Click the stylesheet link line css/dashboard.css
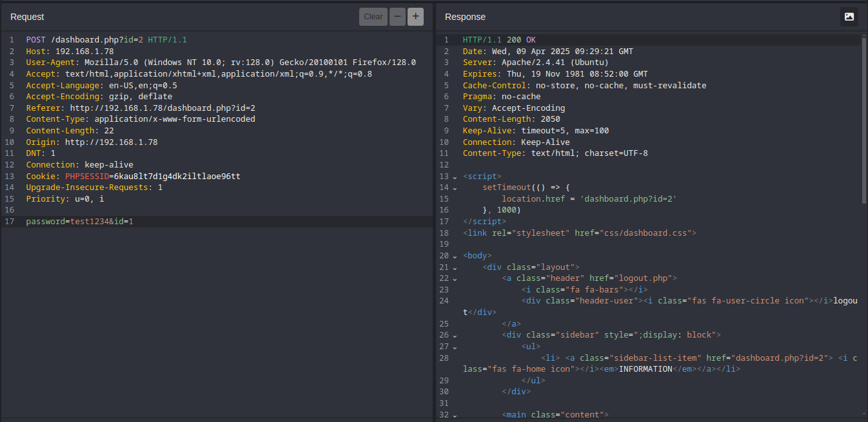This screenshot has height=422, width=868. [x=580, y=233]
